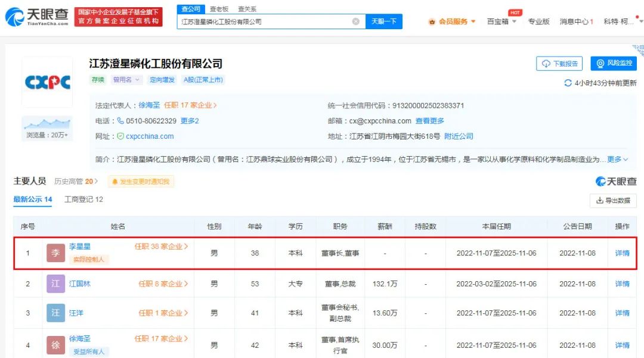Click the CXPC company logo thumbnail
Image resolution: width=644 pixels, height=358 pixels.
tap(47, 82)
